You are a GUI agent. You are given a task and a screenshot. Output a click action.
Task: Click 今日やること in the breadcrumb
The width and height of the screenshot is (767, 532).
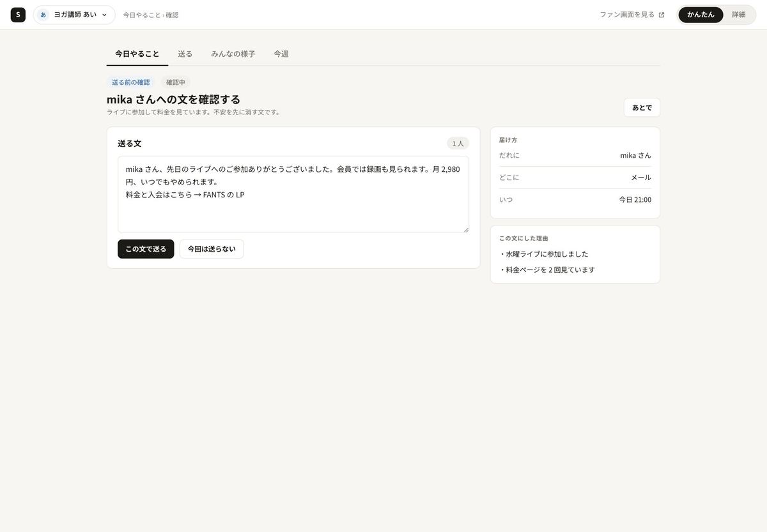coord(142,15)
